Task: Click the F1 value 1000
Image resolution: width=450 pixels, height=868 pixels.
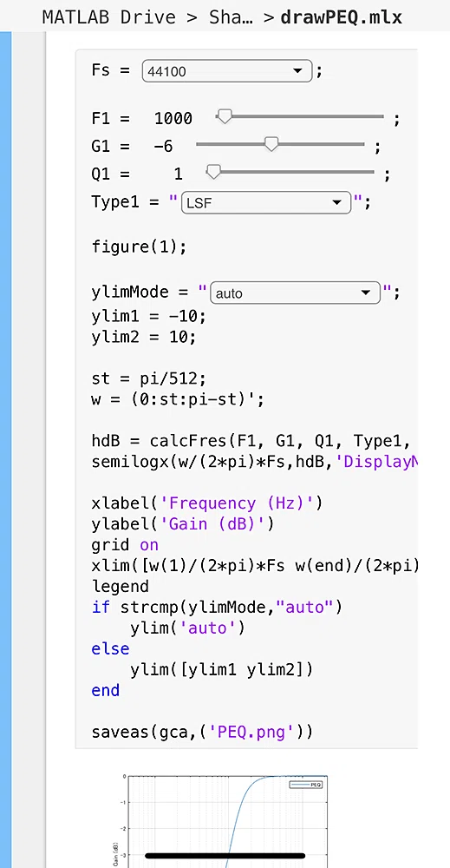Action: click(173, 118)
